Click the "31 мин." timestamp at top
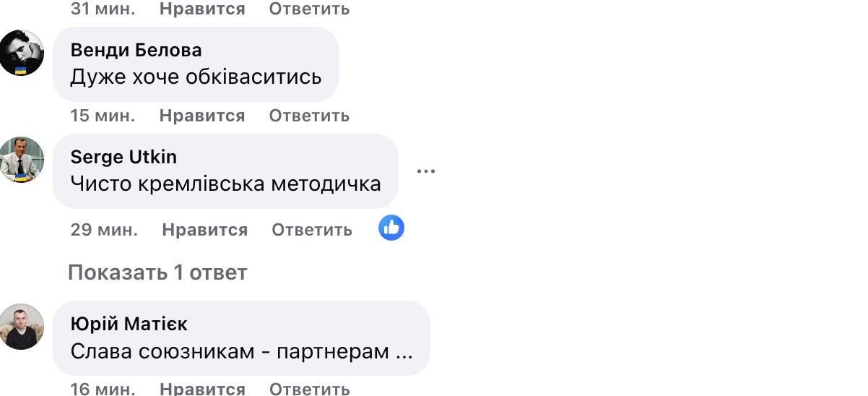Image resolution: width=868 pixels, height=396 pixels. coord(103,9)
